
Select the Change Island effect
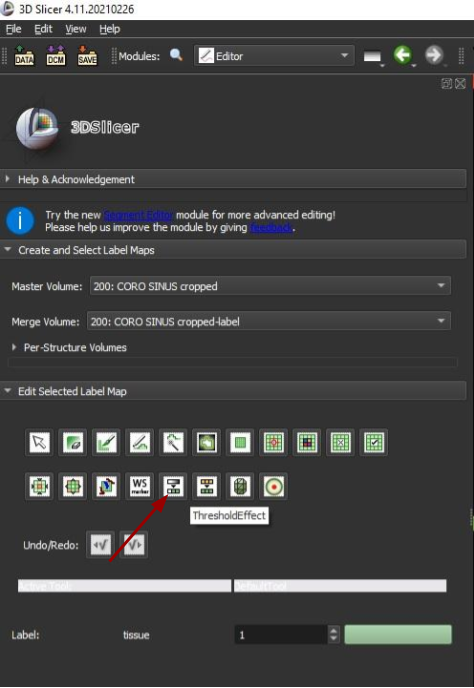point(307,442)
